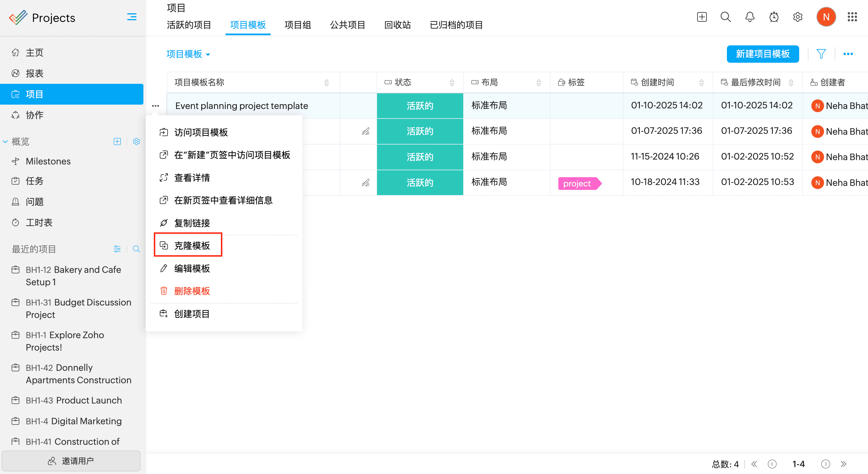
Task: Collapse sidebar with the hamburger icon
Action: tap(132, 17)
